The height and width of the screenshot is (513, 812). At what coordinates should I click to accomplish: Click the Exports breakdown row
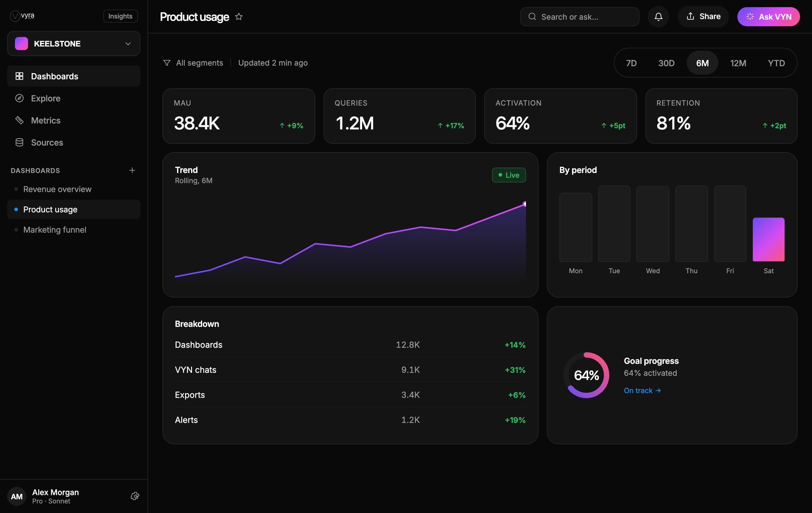[x=350, y=395]
